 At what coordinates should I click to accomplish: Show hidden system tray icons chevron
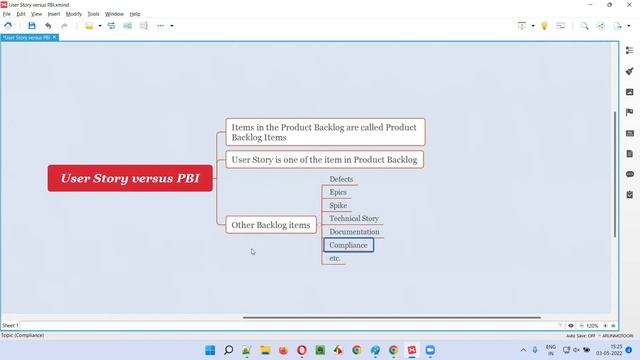tap(523, 350)
